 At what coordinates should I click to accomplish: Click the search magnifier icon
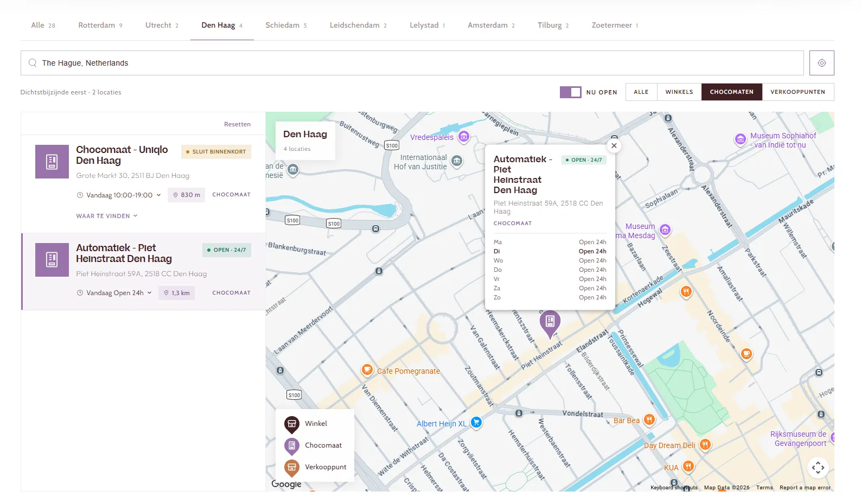click(33, 63)
